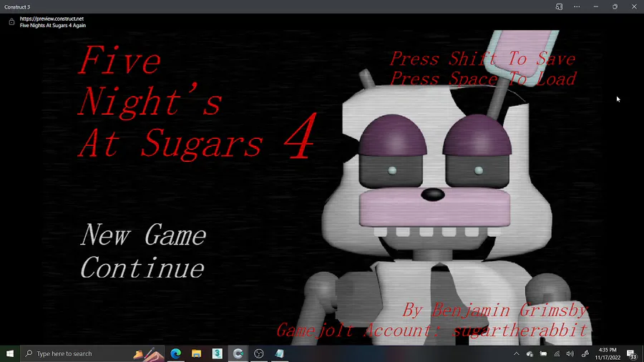This screenshot has width=644, height=362.
Task: Show hidden system tray icons
Action: [516, 354]
